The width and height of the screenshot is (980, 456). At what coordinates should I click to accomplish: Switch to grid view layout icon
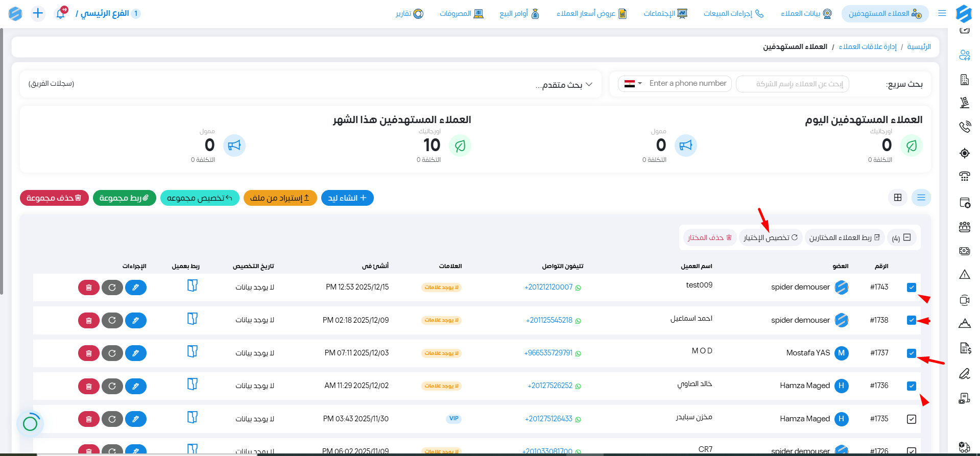897,198
